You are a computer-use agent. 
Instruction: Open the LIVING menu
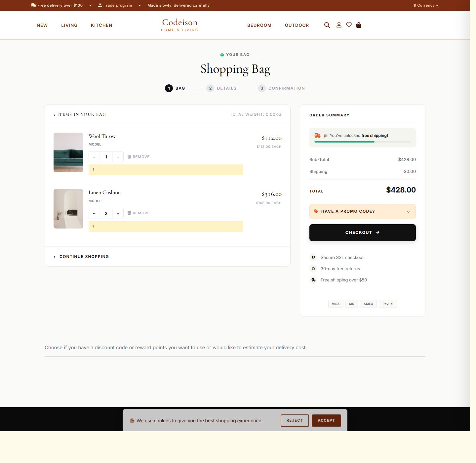pyautogui.click(x=69, y=25)
